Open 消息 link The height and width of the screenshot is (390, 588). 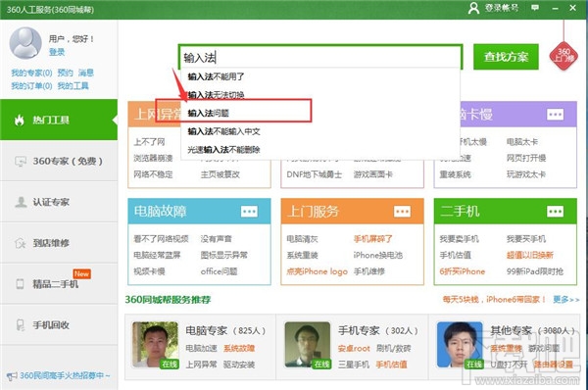coord(86,73)
